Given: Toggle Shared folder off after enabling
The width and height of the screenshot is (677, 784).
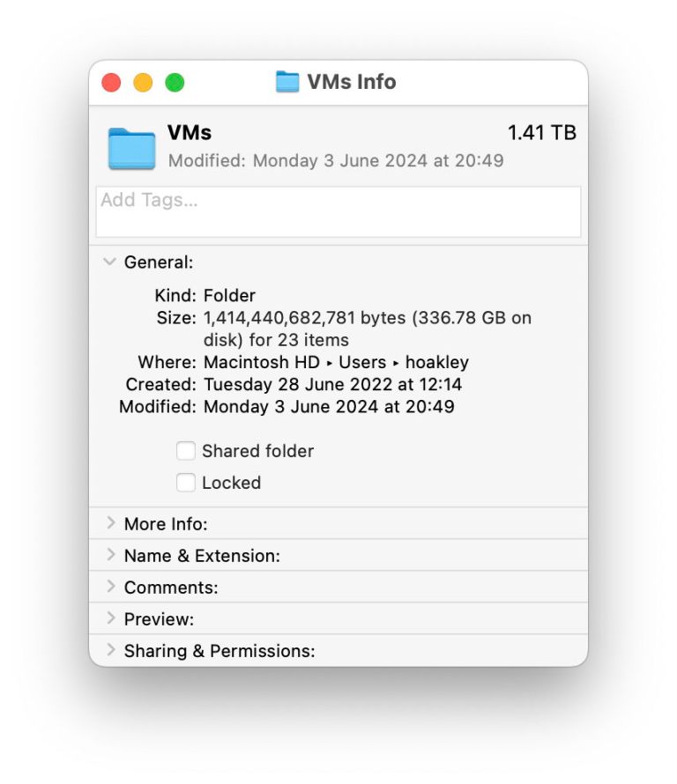Looking at the screenshot, I should (186, 450).
